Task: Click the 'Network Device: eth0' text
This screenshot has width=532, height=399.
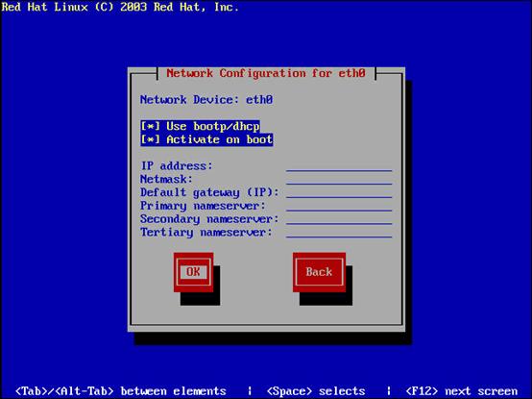Action: pyautogui.click(x=206, y=100)
